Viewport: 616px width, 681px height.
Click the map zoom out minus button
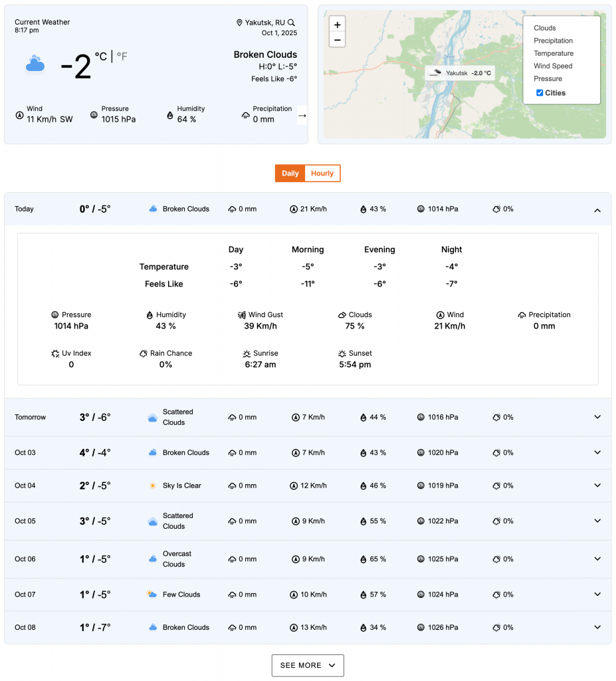tap(338, 40)
